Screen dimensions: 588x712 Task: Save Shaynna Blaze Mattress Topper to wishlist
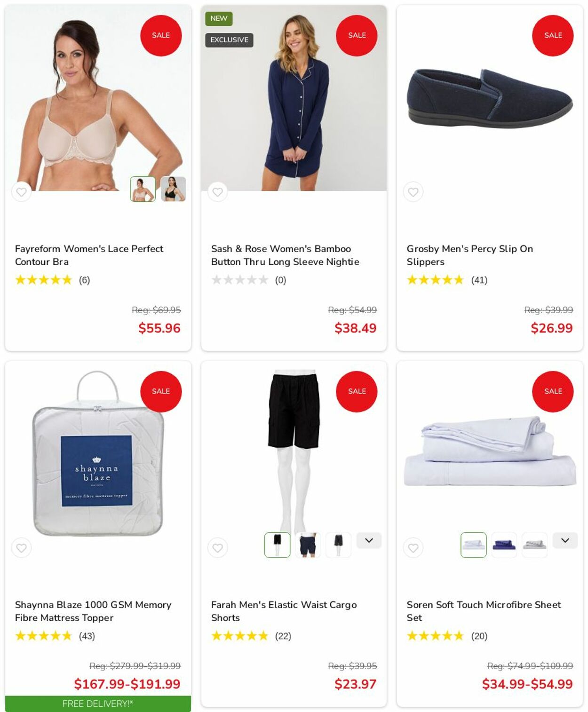(21, 548)
